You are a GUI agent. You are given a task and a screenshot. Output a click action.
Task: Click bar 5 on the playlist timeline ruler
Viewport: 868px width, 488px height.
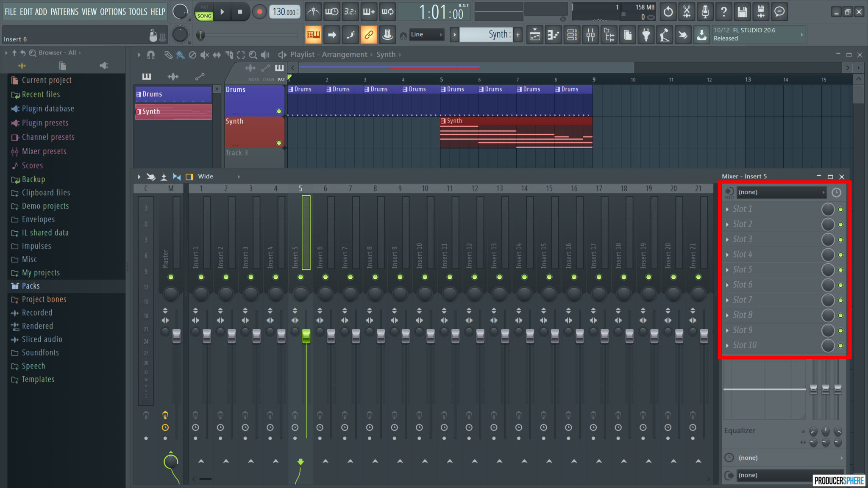point(441,80)
